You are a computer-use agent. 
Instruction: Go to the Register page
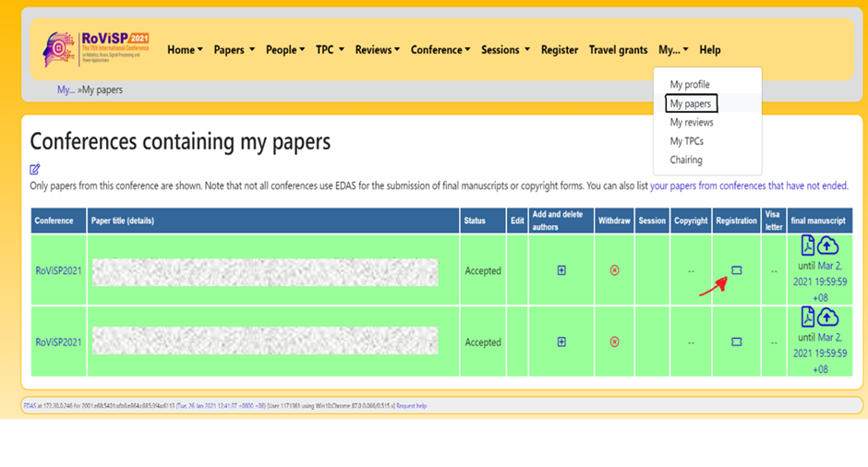click(x=559, y=50)
